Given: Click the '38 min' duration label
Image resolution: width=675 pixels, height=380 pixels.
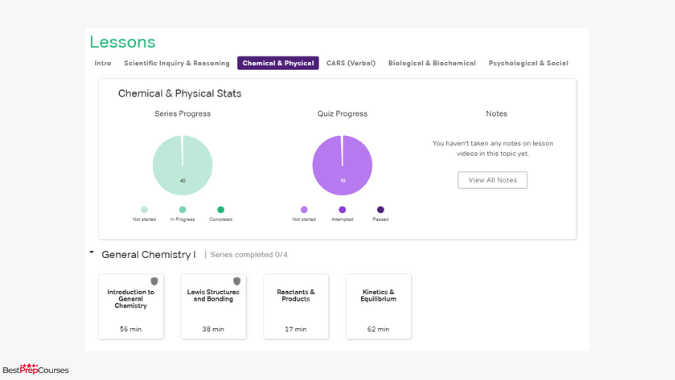Looking at the screenshot, I should click(214, 329).
